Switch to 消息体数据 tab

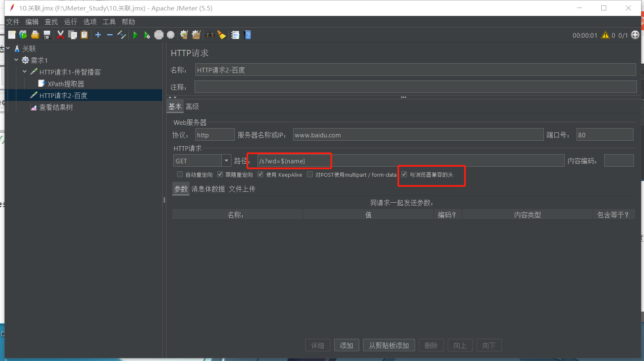(208, 189)
